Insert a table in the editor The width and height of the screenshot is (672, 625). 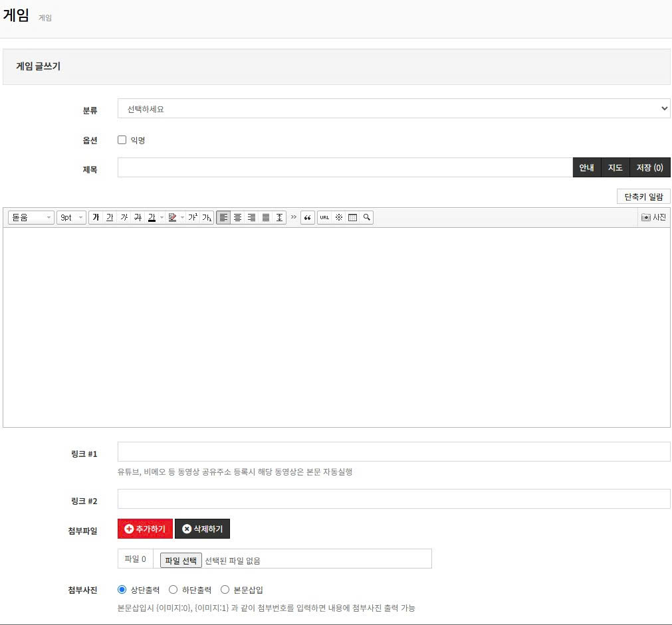352,218
